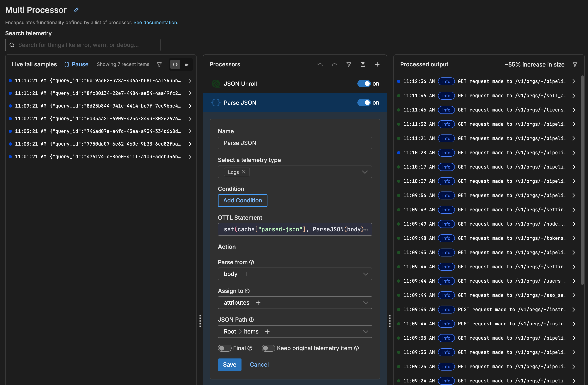Screen dimensions: 588x385
Task: Click the Add Condition button
Action: click(242, 201)
